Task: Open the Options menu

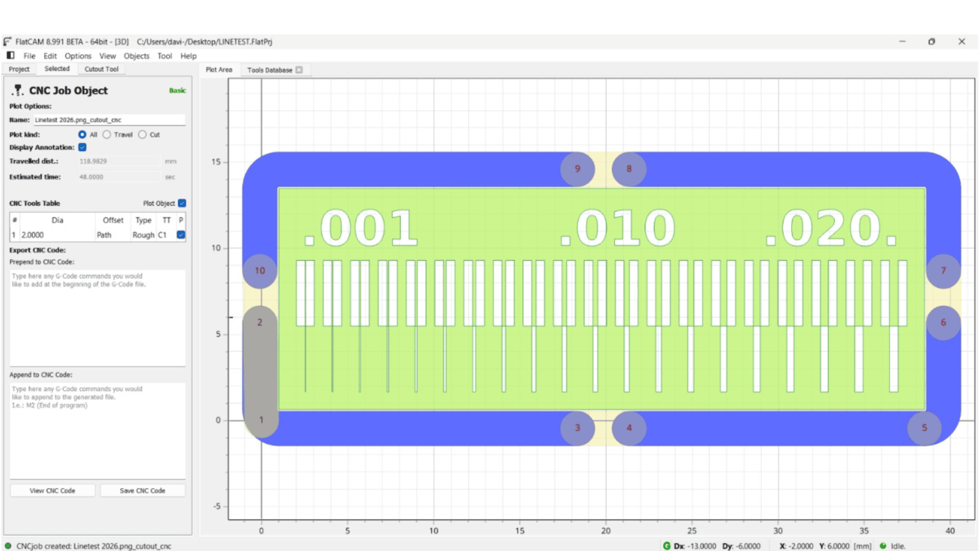Action: coord(78,56)
